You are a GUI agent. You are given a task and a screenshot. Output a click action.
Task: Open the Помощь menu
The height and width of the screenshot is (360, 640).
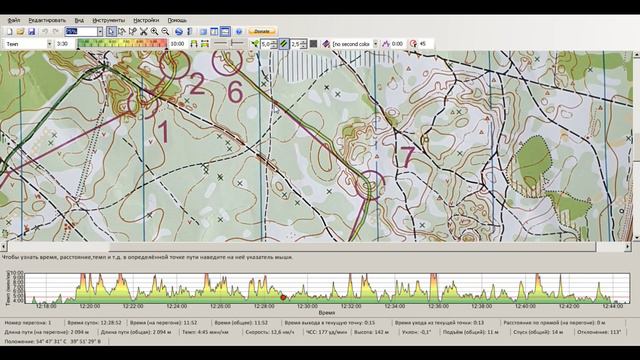pos(177,20)
